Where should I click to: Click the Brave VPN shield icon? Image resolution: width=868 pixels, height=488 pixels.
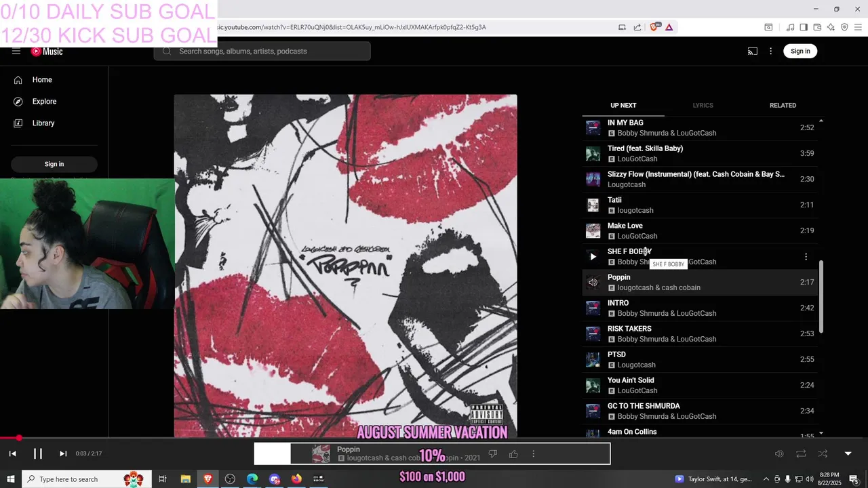[844, 27]
